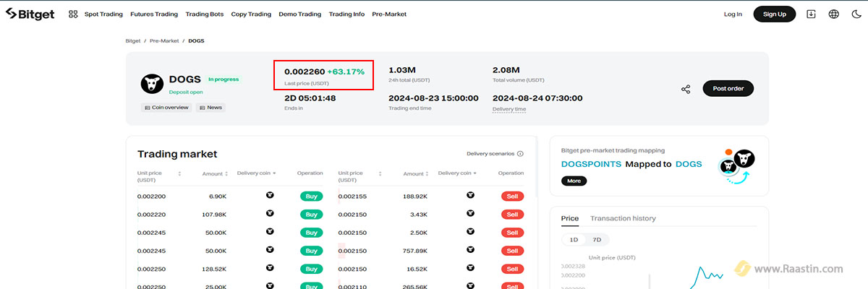Click the delivery coin icon in 757.89K row
This screenshot has width=868, height=289.
point(470,251)
